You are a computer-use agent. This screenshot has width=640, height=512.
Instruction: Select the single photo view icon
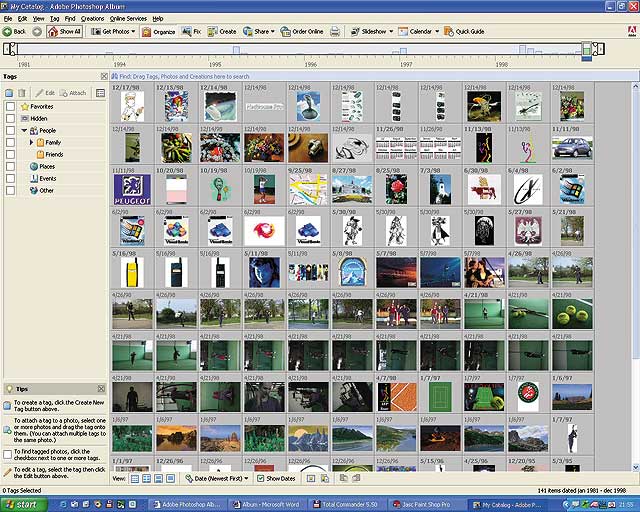[x=171, y=479]
